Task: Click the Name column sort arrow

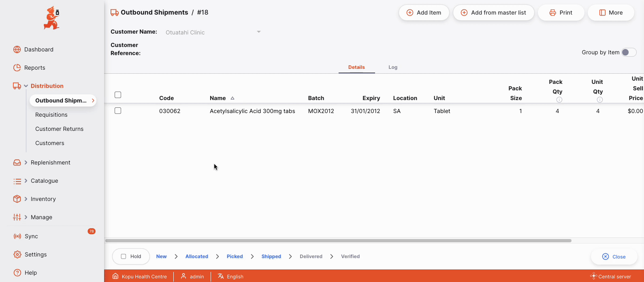Action: (232, 98)
